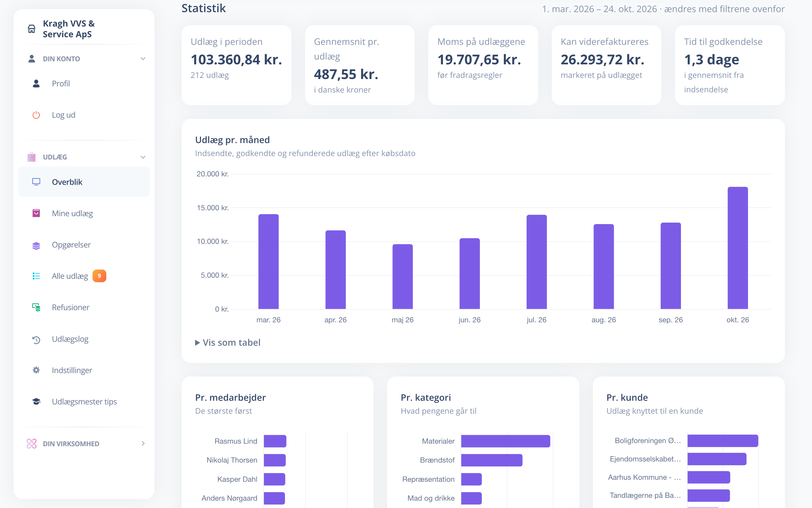Collapse the DIN KONTO section chevron

(x=143, y=59)
